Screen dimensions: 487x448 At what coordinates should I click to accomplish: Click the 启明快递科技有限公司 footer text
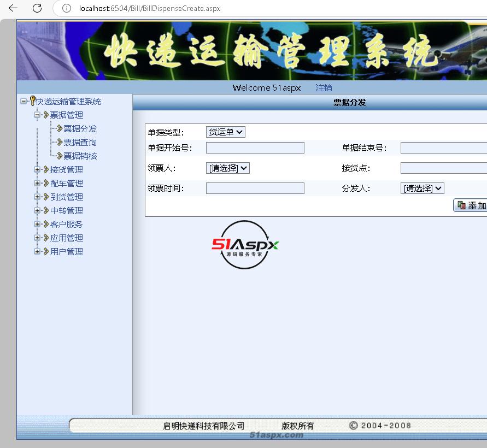pyautogui.click(x=203, y=426)
